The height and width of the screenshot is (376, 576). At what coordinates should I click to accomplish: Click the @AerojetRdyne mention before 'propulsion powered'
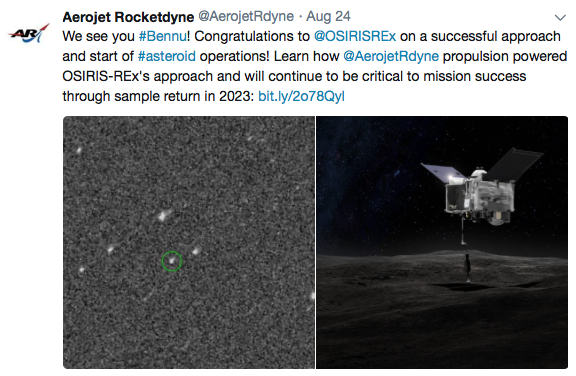click(x=391, y=56)
